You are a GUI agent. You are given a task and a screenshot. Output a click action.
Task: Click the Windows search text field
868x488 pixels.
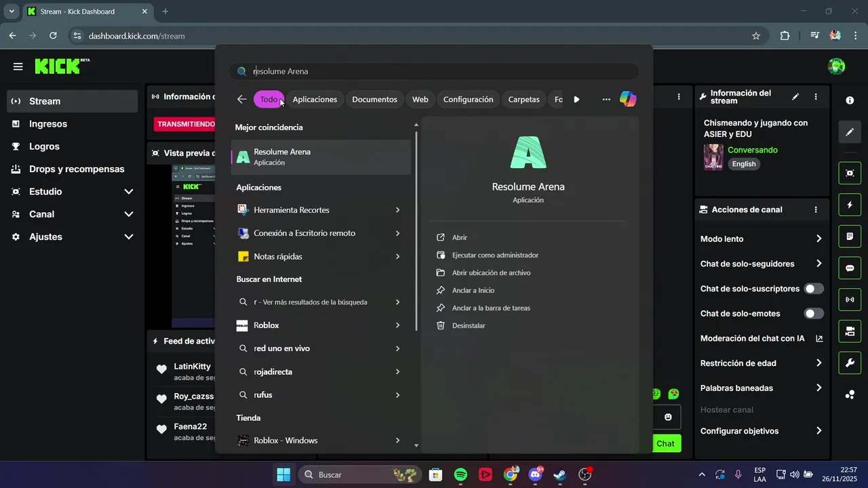[x=434, y=71]
